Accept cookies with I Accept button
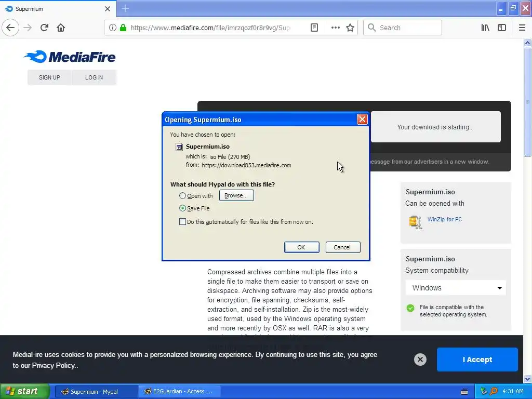Screen dimensions: 532x399 tap(477, 360)
